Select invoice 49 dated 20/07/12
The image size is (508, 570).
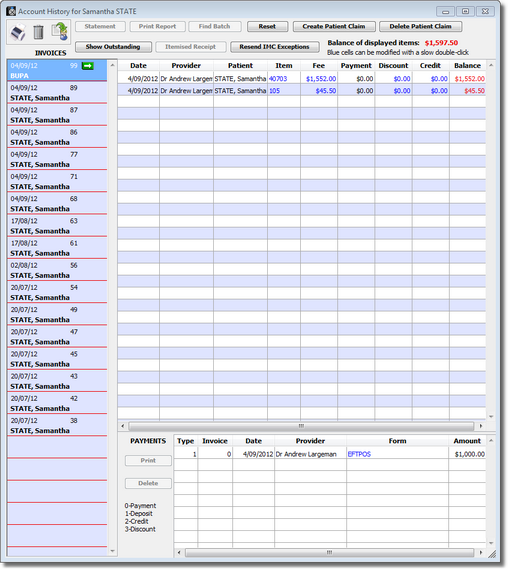click(57, 314)
